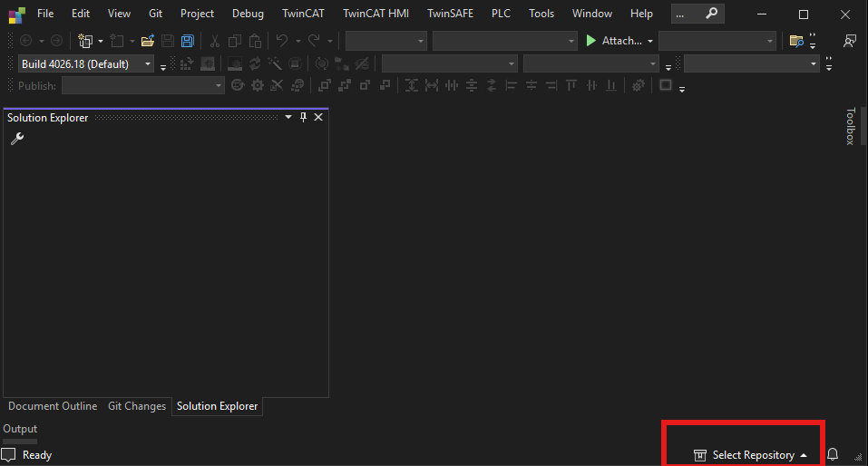The height and width of the screenshot is (466, 868).
Task: Switch to the Git Changes tab
Action: pos(137,406)
